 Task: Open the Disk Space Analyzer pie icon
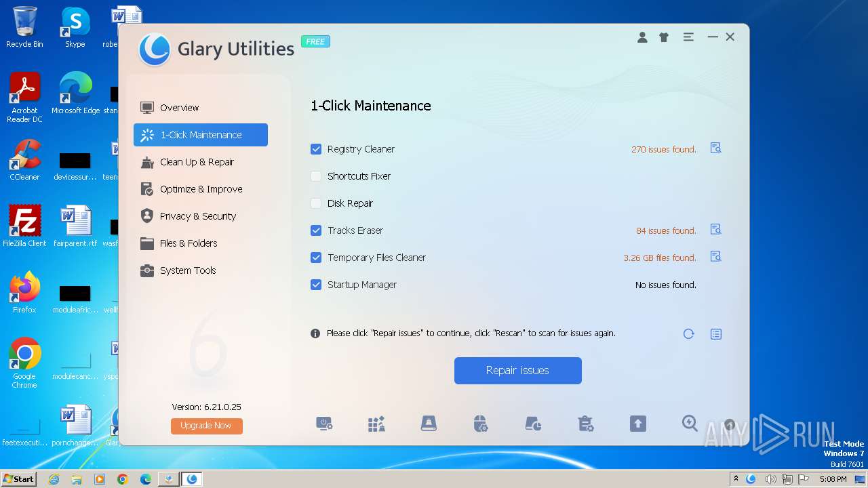(x=533, y=424)
